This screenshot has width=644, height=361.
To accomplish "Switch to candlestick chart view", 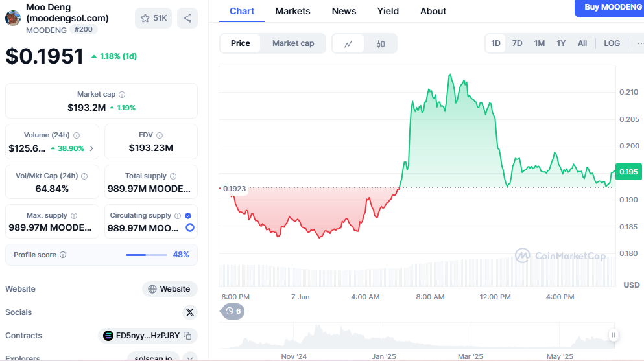I will 381,43.
